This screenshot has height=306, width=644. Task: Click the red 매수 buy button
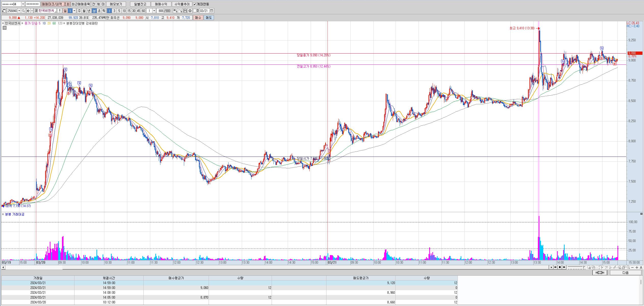pos(198,18)
